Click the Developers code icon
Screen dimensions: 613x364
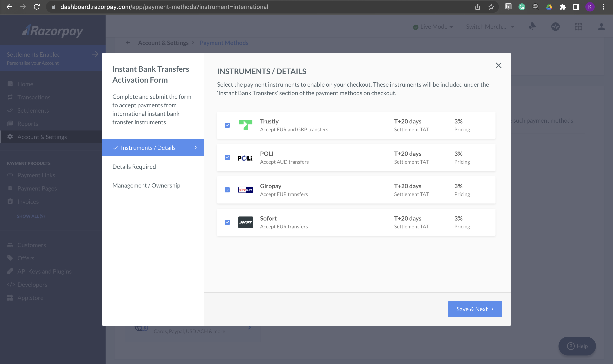point(11,285)
